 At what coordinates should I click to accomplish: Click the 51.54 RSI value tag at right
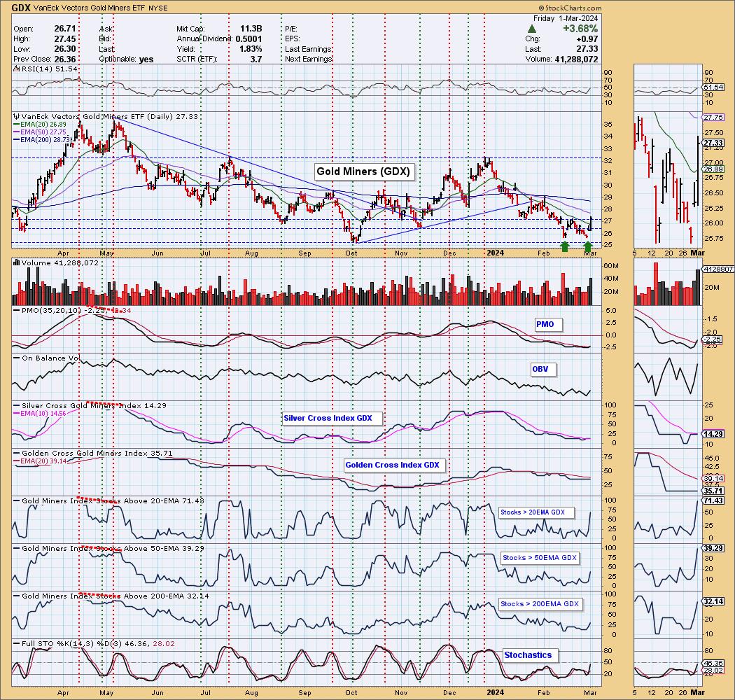click(x=713, y=87)
